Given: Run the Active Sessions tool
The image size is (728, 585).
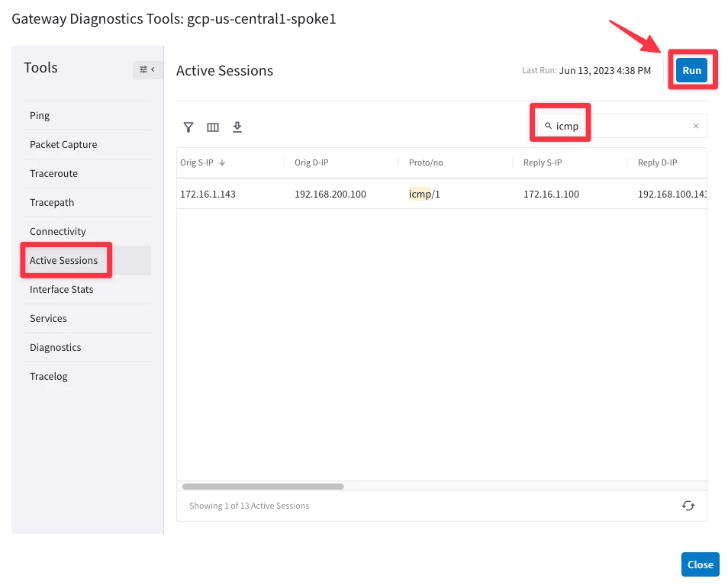Looking at the screenshot, I should pyautogui.click(x=691, y=70).
